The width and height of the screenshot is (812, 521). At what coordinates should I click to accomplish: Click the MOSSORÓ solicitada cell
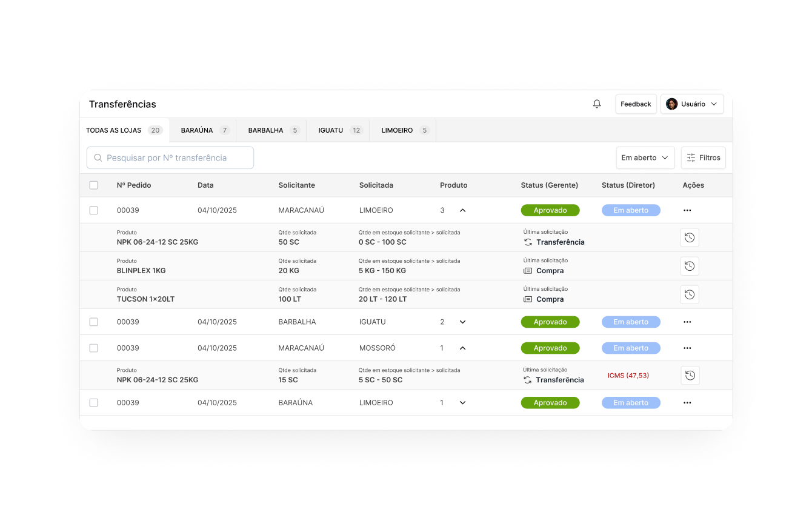coord(378,348)
